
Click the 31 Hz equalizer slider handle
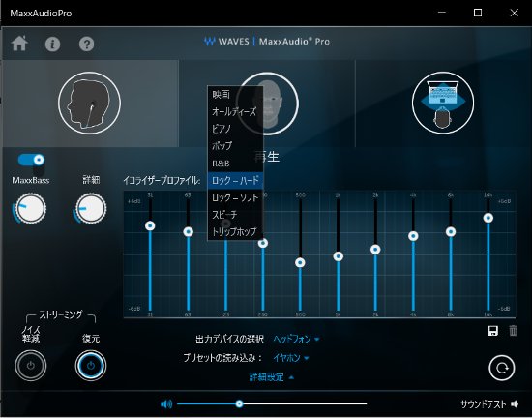pos(150,225)
